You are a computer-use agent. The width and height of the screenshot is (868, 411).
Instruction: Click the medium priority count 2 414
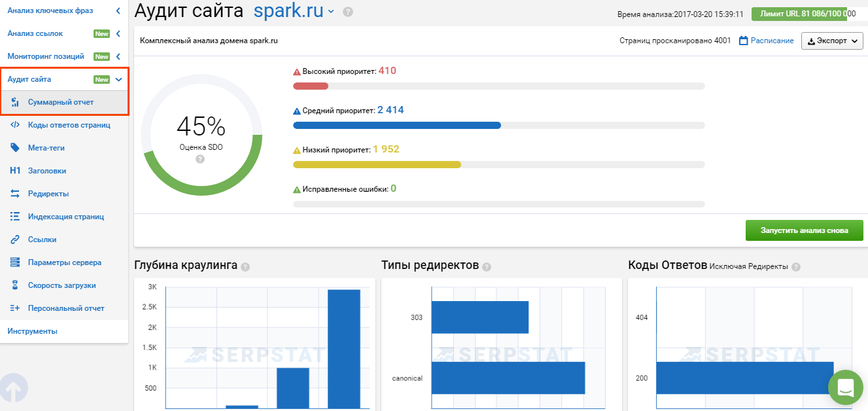pyautogui.click(x=391, y=110)
